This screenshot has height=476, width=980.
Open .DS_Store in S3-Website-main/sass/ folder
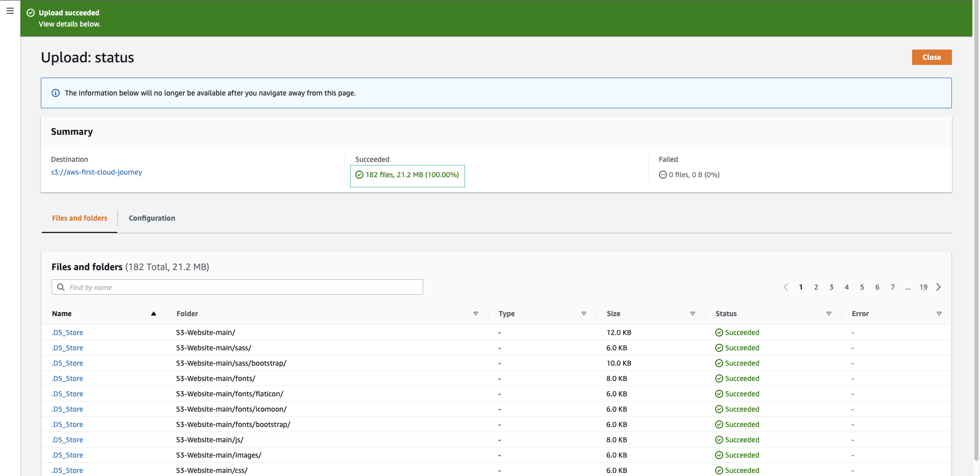[x=67, y=348]
